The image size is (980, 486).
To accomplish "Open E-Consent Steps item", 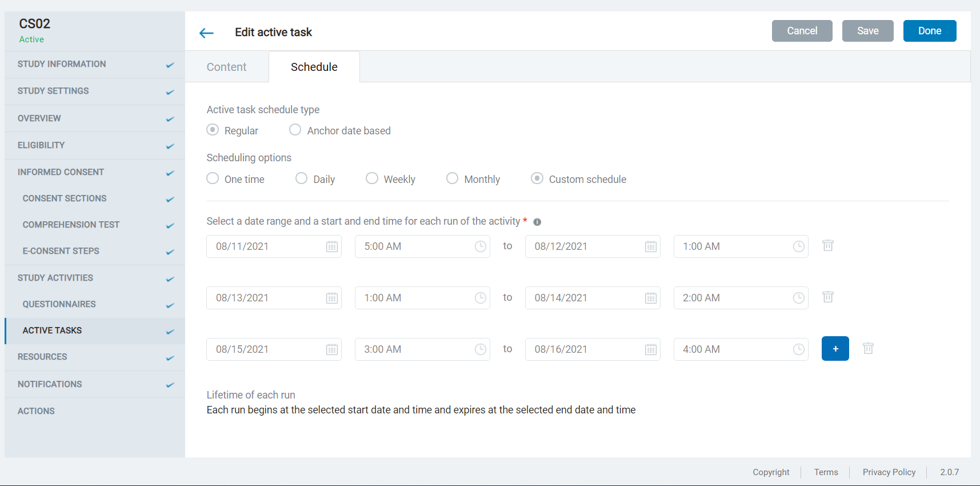I will click(95, 251).
